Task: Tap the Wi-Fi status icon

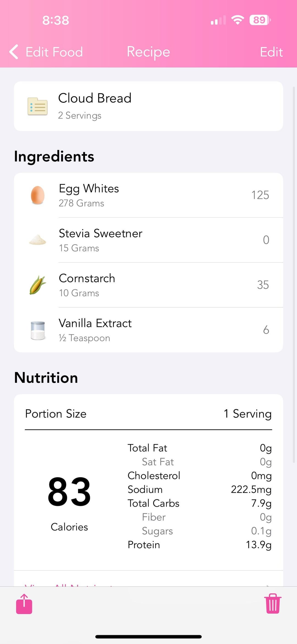Action: coord(238,20)
